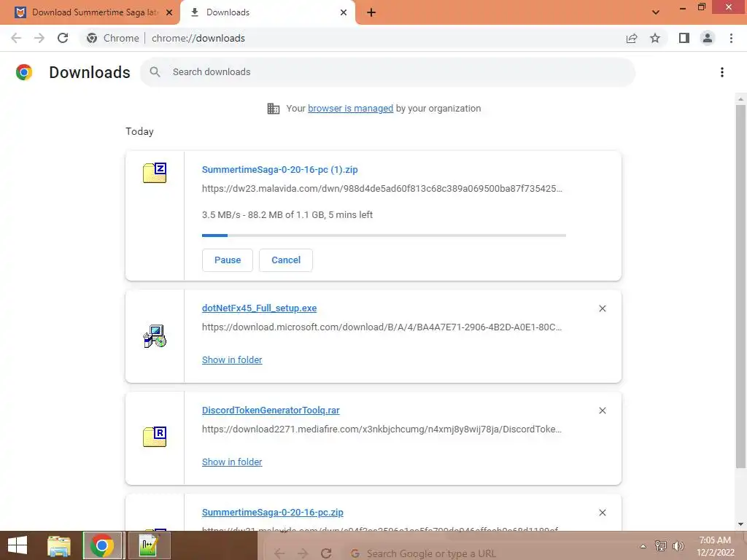
Task: Click the zip file icon of SummertimeSaga (1)
Action: click(x=155, y=173)
